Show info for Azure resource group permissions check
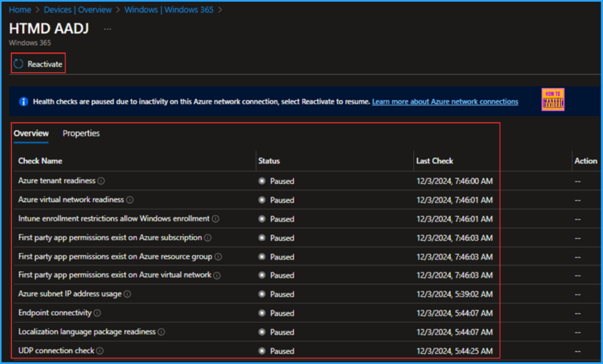Screen dimensions: 603x364 [x=218, y=257]
